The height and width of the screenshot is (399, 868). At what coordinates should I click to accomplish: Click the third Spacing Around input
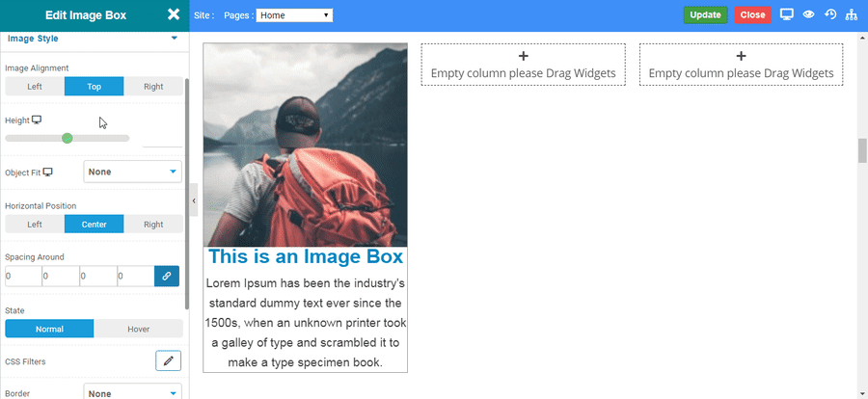click(98, 277)
